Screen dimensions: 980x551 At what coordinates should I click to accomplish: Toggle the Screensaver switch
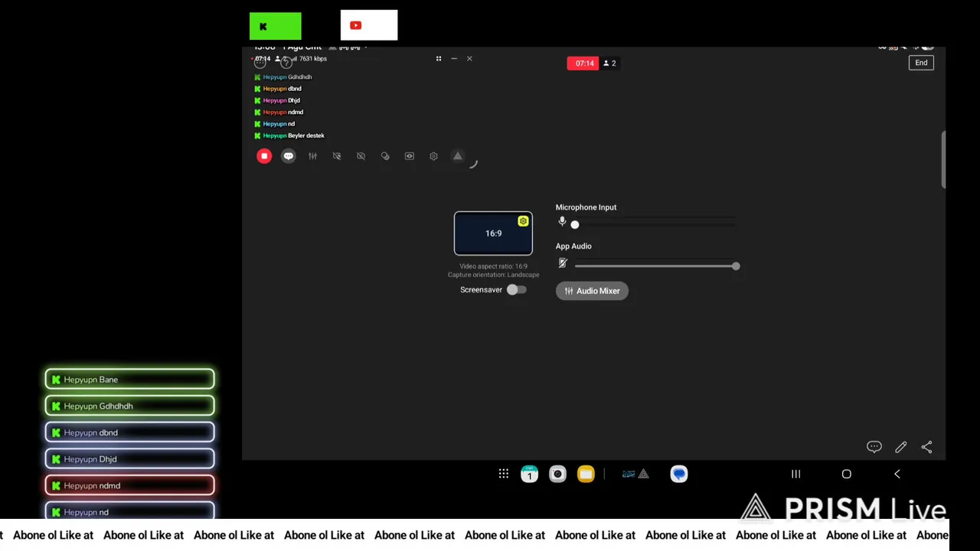point(517,290)
